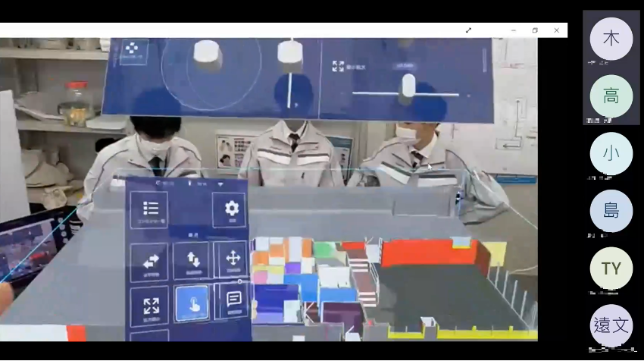The width and height of the screenshot is (644, 361).
Task: Select participant avatar labeled 木
Action: (611, 38)
